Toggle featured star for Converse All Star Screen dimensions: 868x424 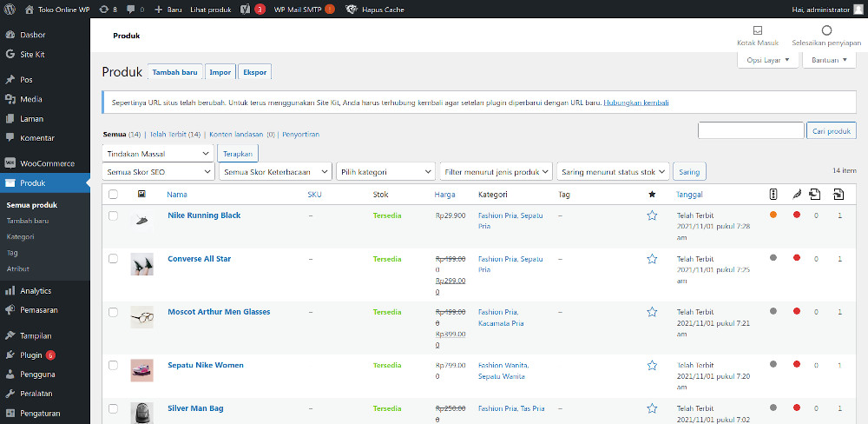tap(652, 259)
